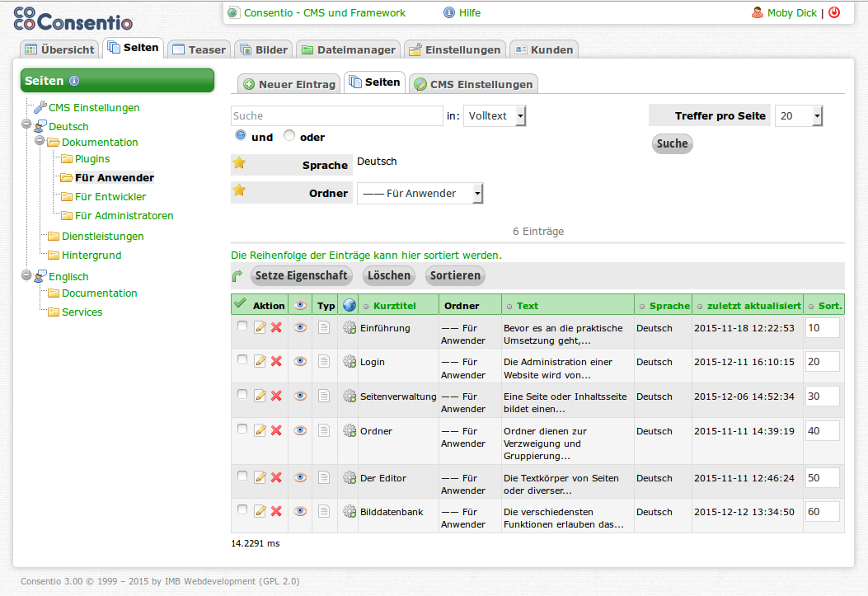The height and width of the screenshot is (596, 868).
Task: Click the document type icon for Seitenverwaltung
Action: pyautogui.click(x=324, y=396)
